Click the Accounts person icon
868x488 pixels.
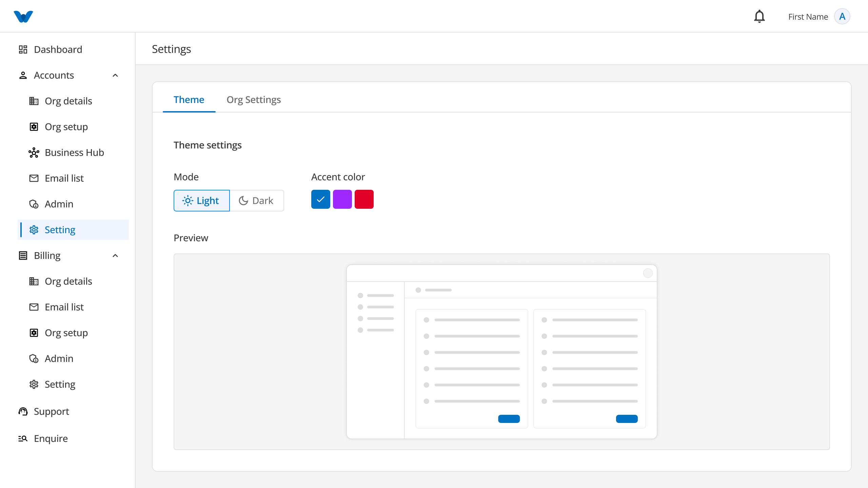click(x=23, y=75)
